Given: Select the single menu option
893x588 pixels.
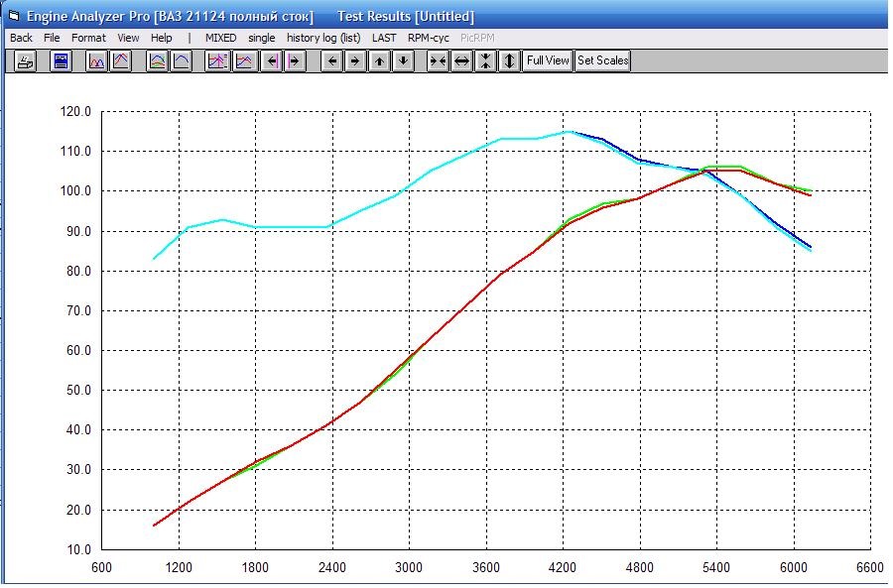Looking at the screenshot, I should coord(261,38).
